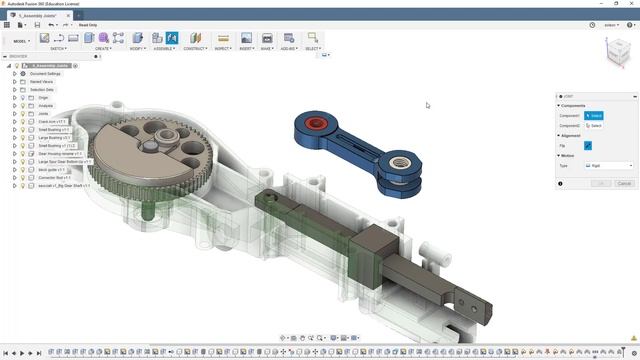This screenshot has width=640, height=360.
Task: Expand the Joints folder
Action: click(15, 113)
